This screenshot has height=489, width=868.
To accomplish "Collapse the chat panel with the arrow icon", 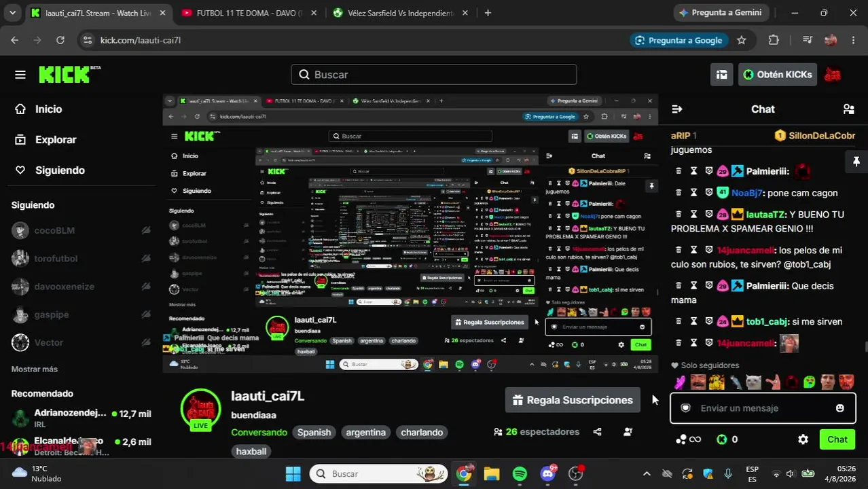I will [676, 109].
